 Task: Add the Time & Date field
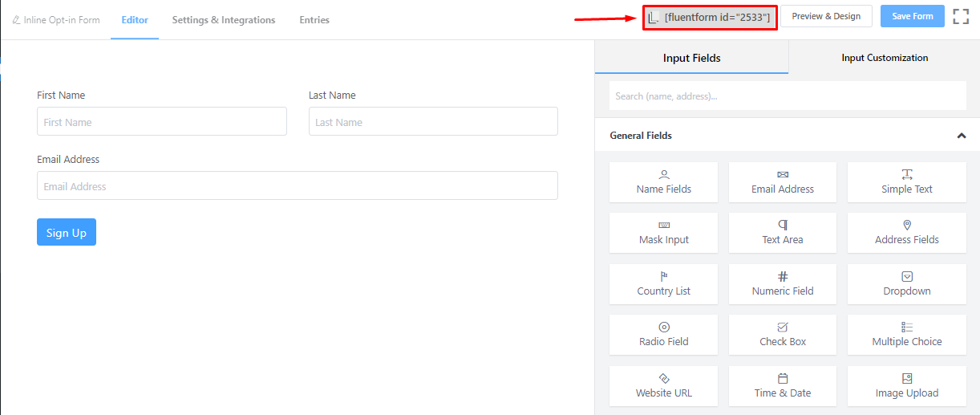(x=783, y=386)
